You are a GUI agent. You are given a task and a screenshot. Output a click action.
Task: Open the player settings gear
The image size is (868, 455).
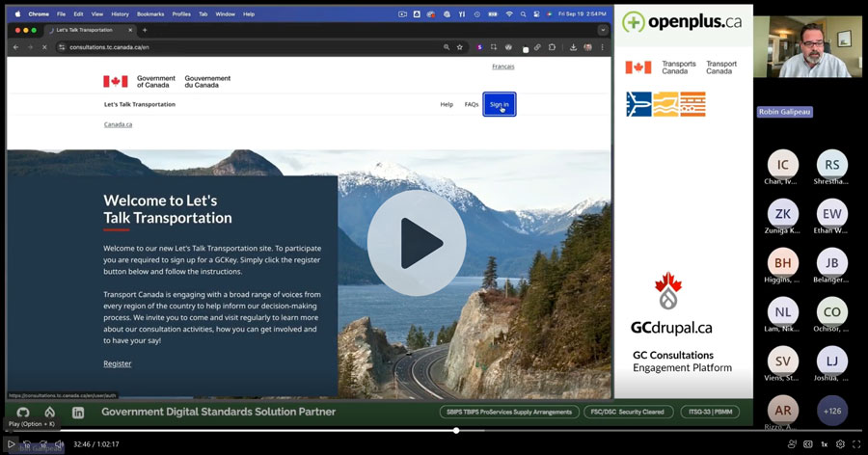840,444
